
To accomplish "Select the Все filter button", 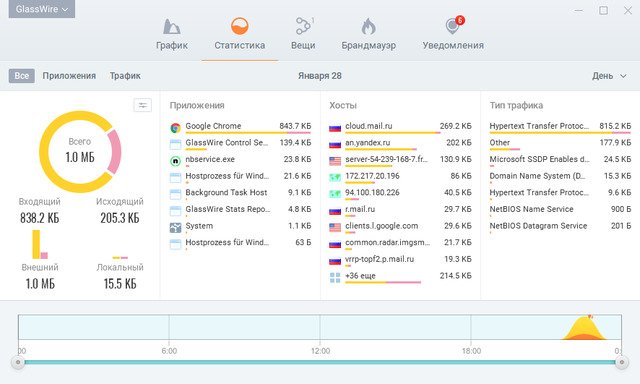I will tap(22, 75).
